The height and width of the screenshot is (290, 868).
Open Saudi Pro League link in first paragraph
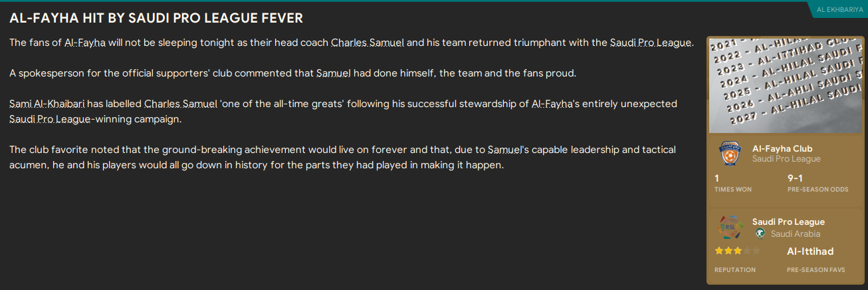651,43
